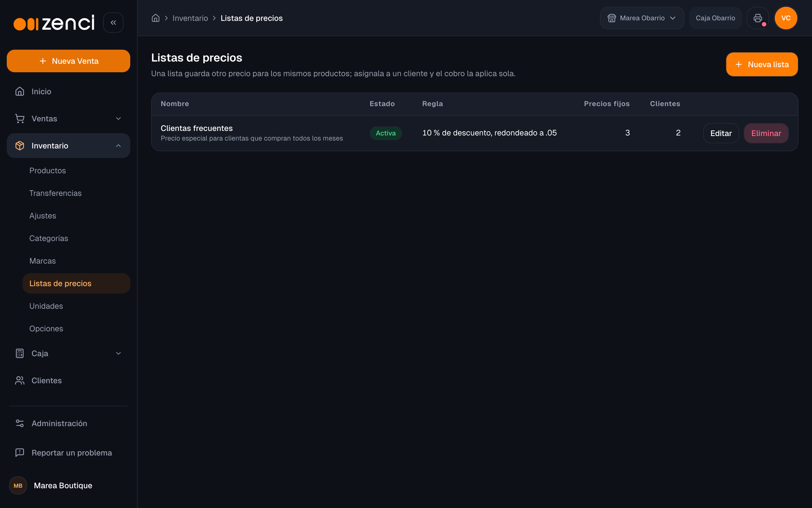The image size is (812, 508).
Task: Click the Estado column header
Action: pos(382,104)
